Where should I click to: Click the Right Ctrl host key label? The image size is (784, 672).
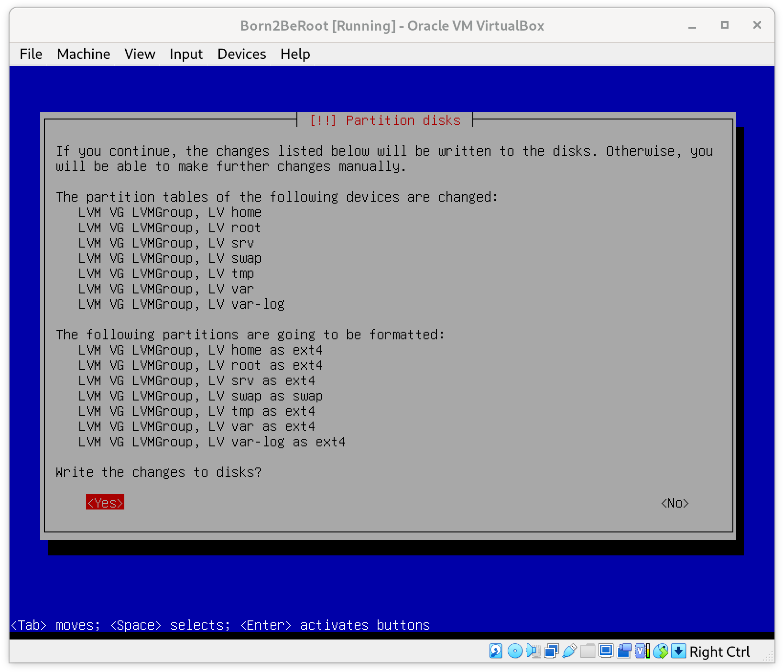(719, 651)
